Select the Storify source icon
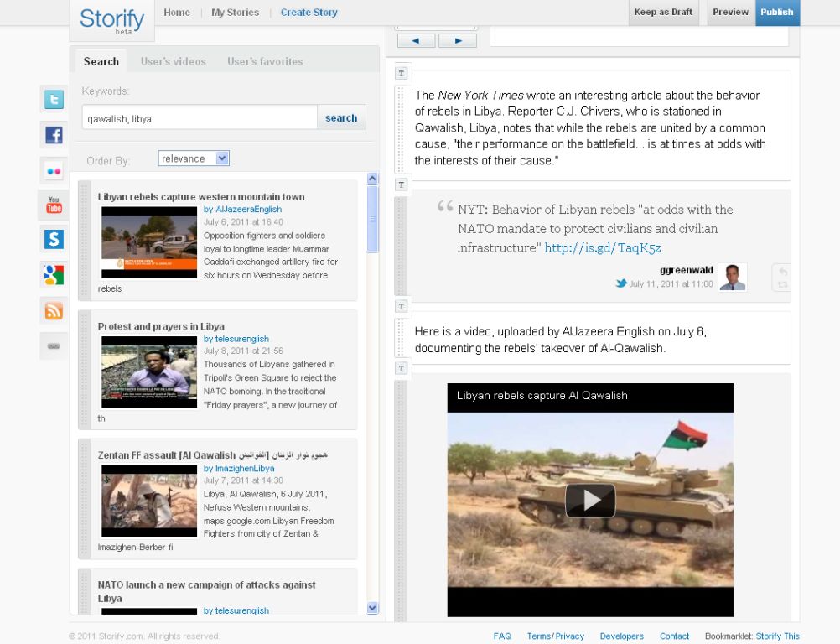 (x=54, y=239)
